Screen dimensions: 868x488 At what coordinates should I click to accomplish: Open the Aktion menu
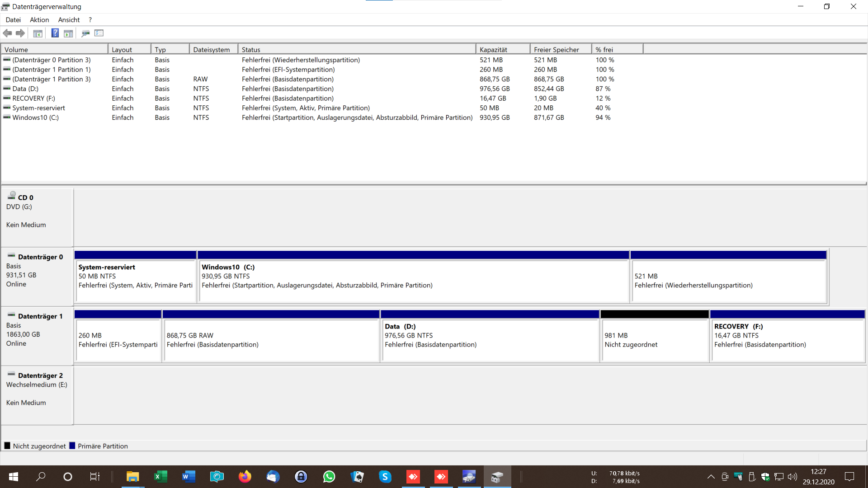tap(39, 20)
